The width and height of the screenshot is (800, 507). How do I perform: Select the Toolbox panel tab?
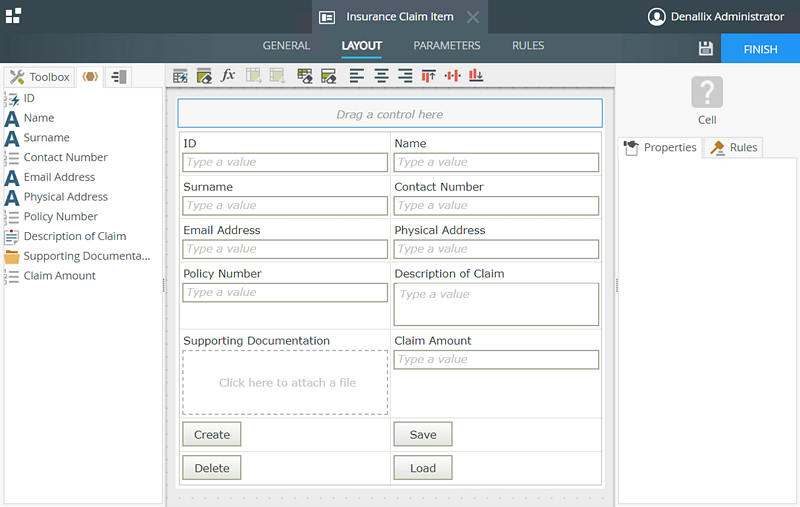pos(40,77)
